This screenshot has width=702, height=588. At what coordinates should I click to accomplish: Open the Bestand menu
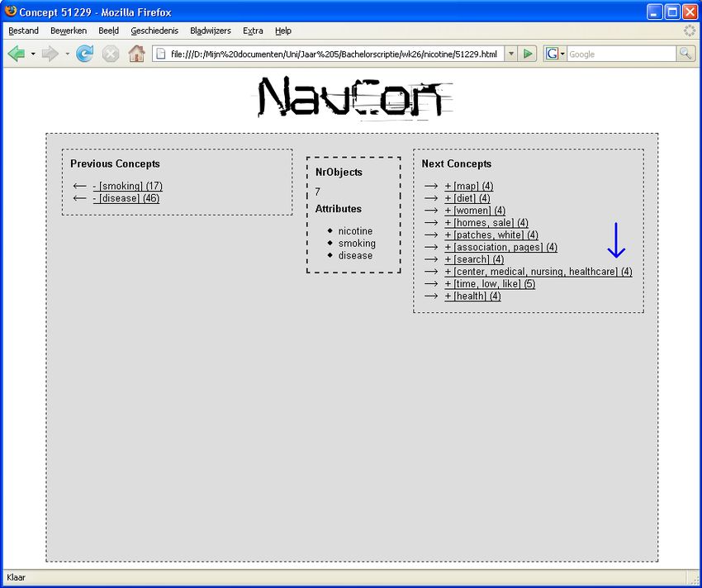pos(24,31)
